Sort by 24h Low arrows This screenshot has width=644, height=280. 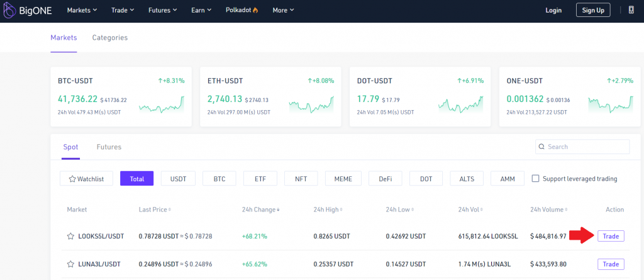(x=413, y=210)
